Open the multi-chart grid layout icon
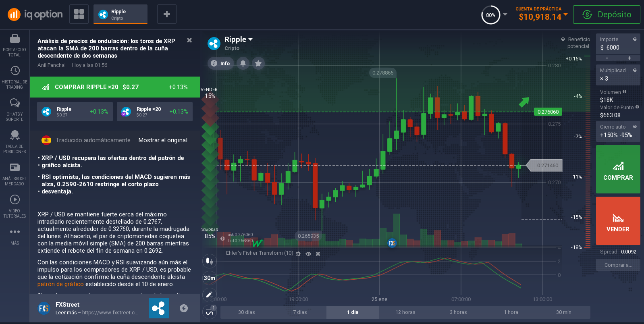Viewport: 644px width, 324px height. click(79, 14)
